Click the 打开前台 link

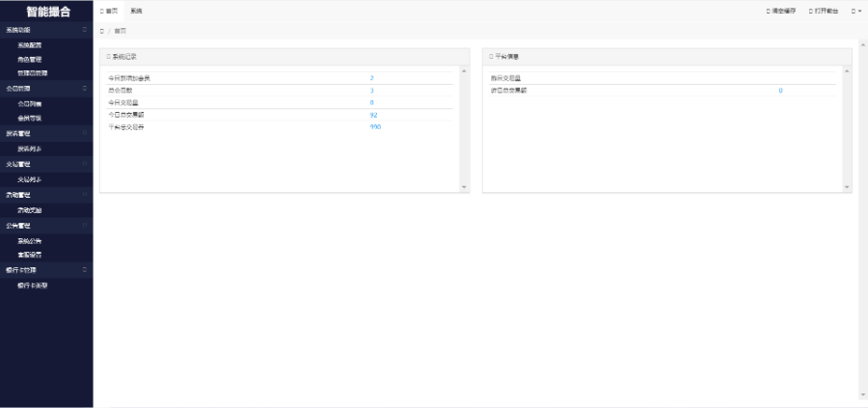pyautogui.click(x=827, y=11)
